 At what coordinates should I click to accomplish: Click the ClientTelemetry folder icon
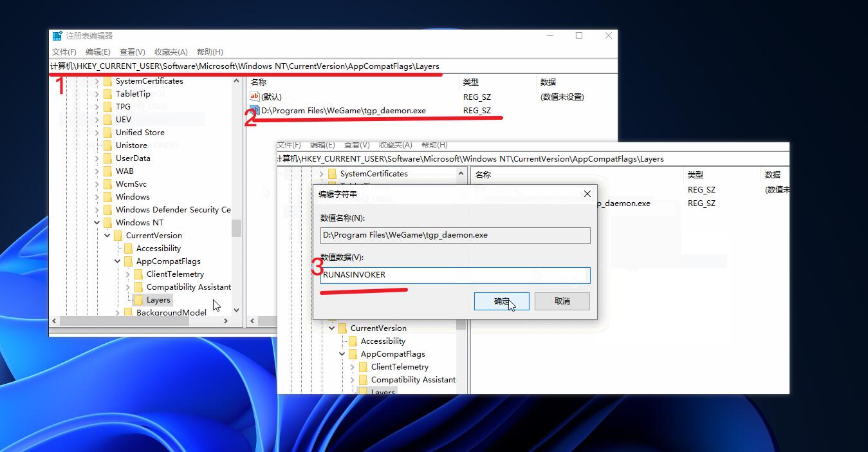(x=138, y=274)
